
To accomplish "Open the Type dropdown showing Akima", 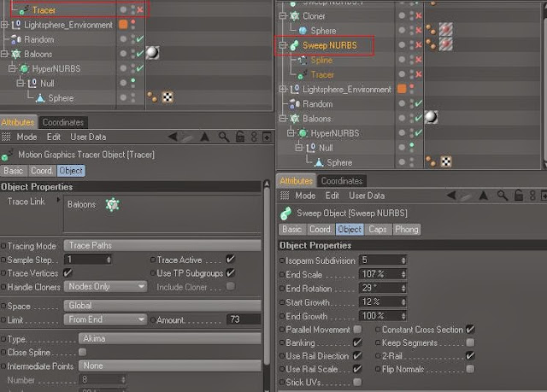I will (x=170, y=338).
